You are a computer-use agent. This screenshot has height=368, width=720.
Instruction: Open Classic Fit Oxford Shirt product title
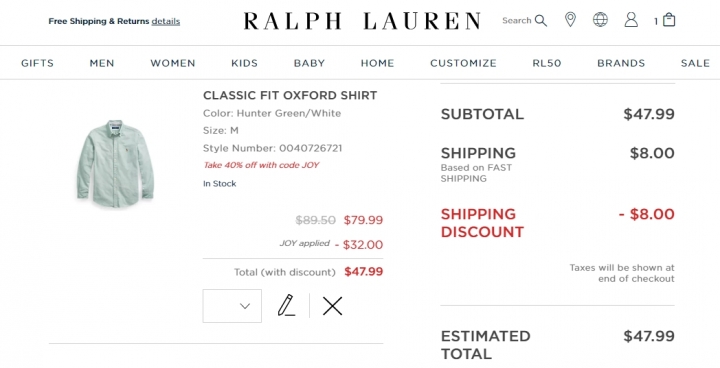(x=290, y=95)
